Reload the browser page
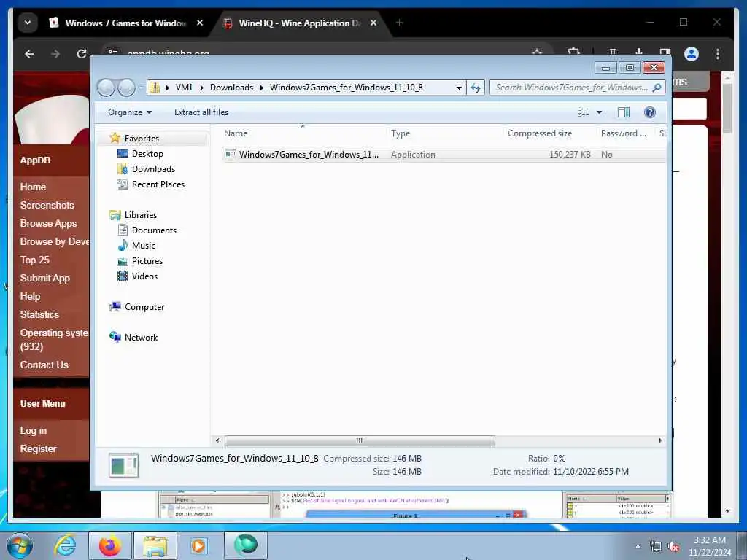The image size is (747, 560). tap(82, 54)
